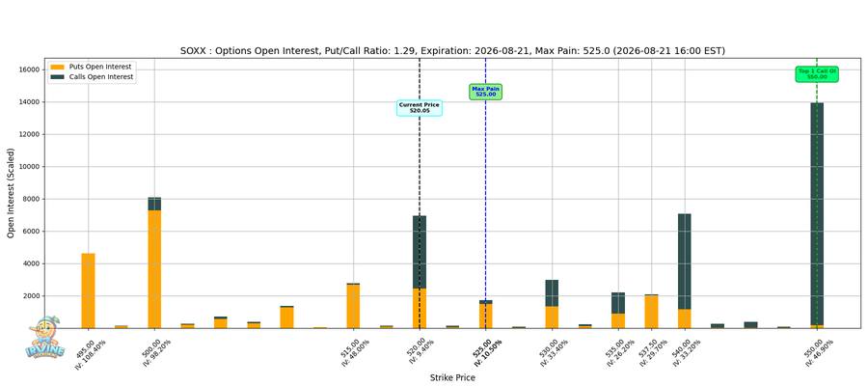Click the y-axis tick value 16000
Viewport: 868px width, 386px height.
coord(31,69)
